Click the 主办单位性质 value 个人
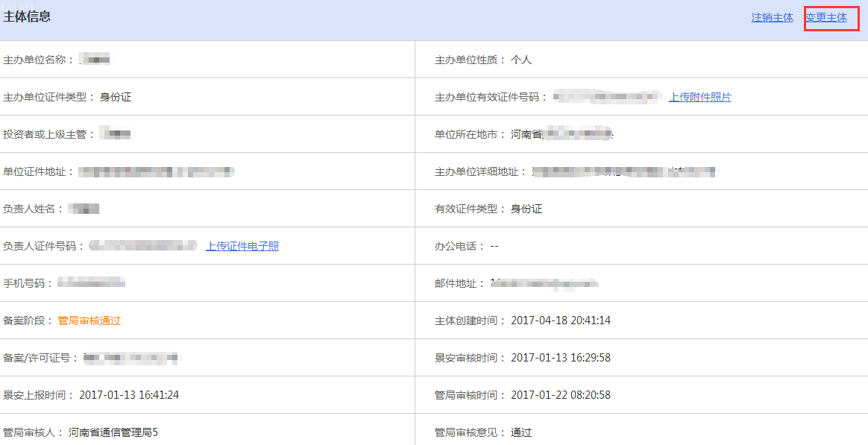 (x=521, y=60)
